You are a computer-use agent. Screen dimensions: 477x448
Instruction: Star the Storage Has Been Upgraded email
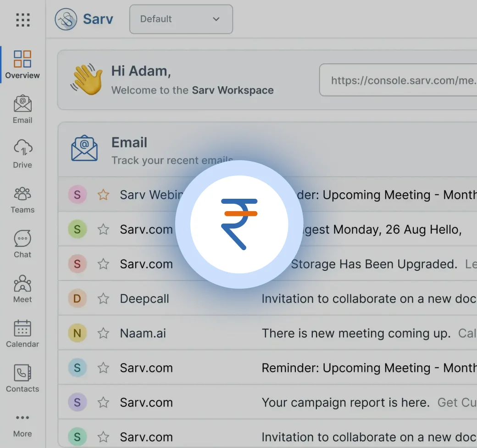coord(104,264)
